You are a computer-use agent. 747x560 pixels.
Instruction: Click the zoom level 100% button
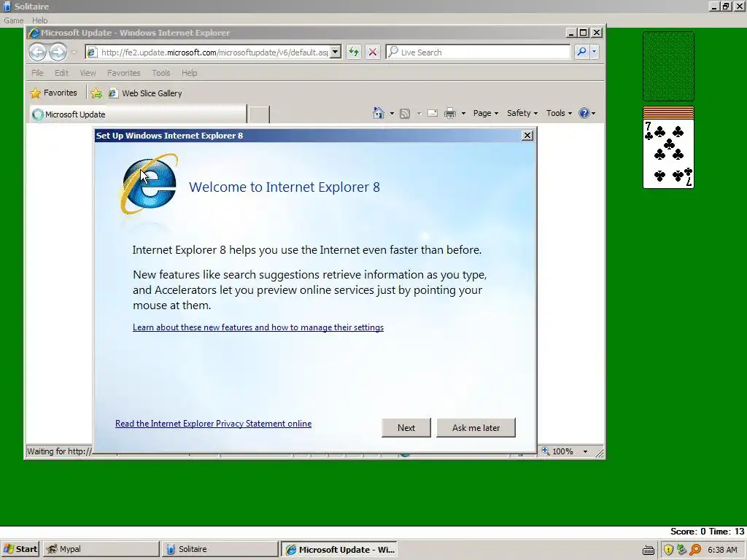(557, 451)
